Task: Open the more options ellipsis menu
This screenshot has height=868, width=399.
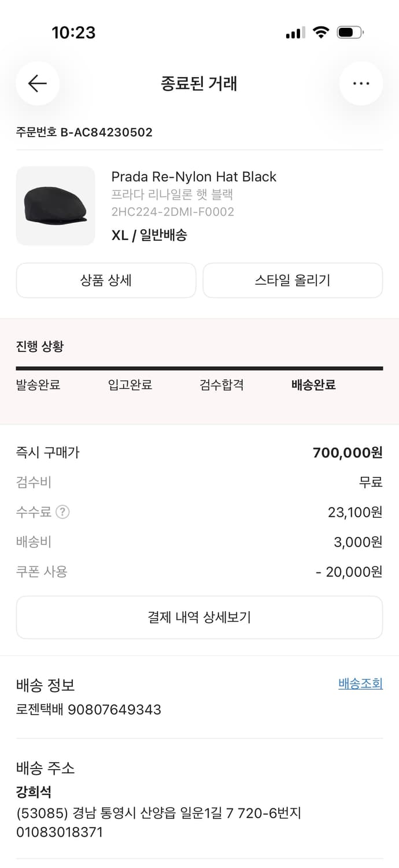Action: [361, 83]
